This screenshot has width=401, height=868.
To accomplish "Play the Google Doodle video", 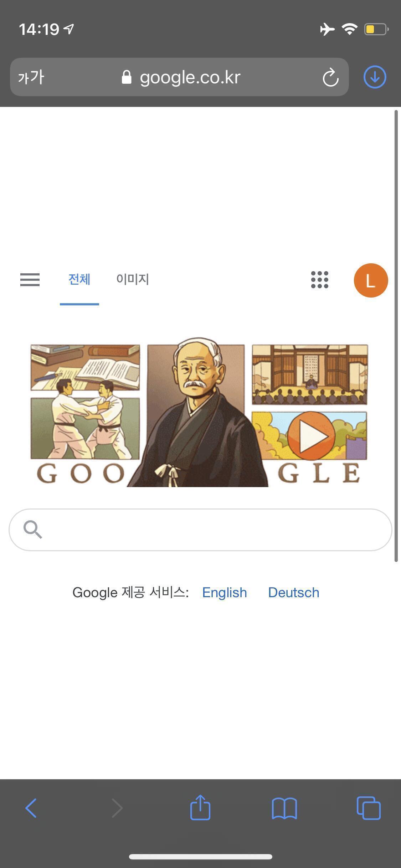I will tap(311, 436).
